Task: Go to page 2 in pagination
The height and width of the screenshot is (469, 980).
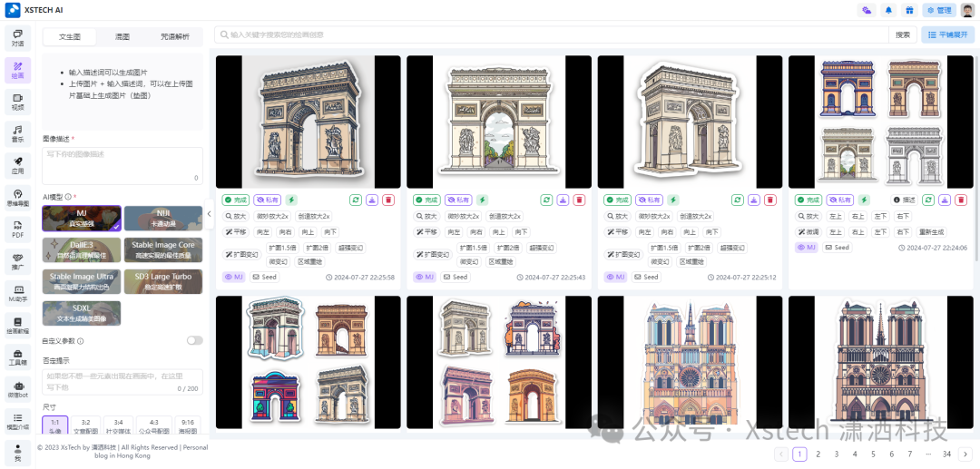Action: (818, 454)
